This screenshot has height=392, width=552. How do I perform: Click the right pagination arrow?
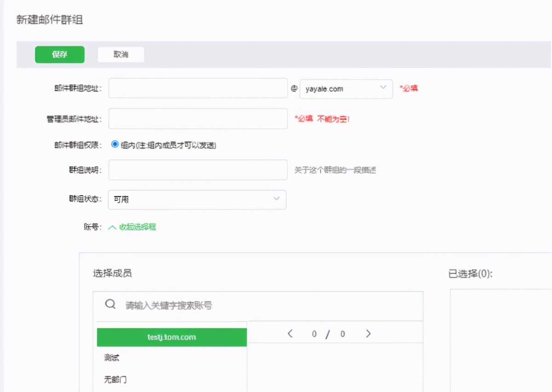[x=368, y=334]
